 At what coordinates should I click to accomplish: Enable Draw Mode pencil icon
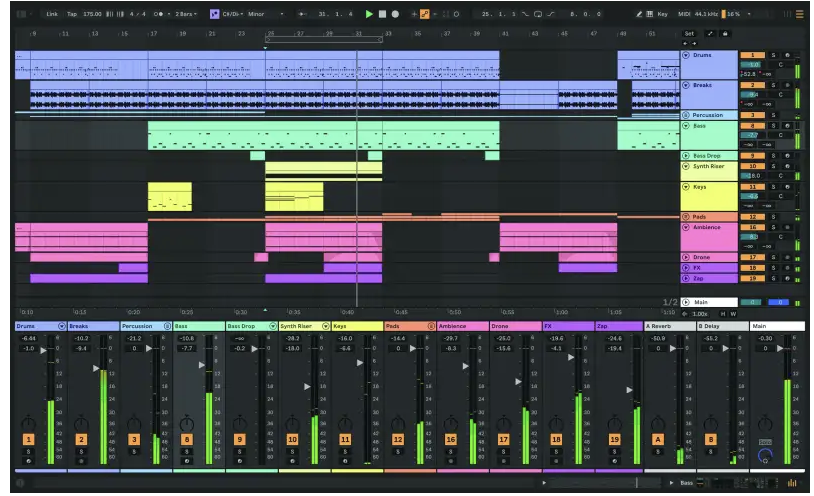[639, 14]
